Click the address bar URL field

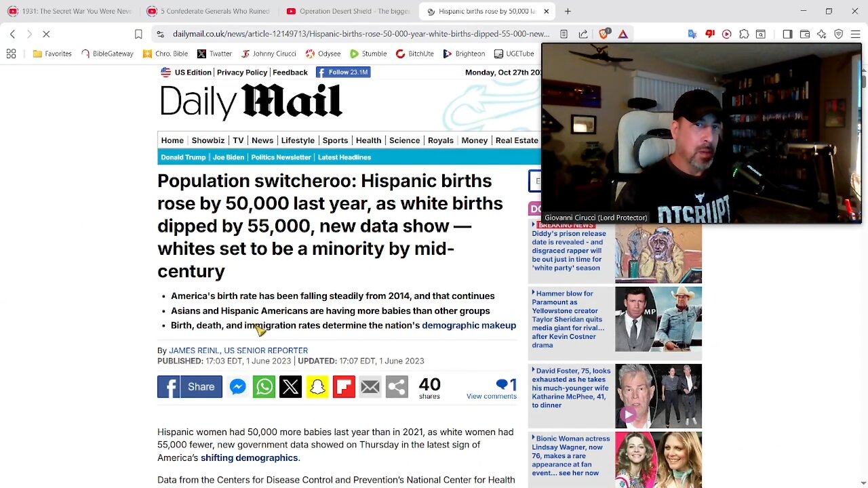tap(361, 34)
